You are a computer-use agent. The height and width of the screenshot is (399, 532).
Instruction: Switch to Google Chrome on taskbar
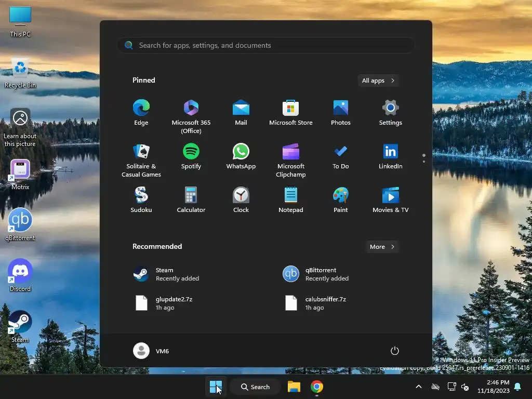[316, 387]
